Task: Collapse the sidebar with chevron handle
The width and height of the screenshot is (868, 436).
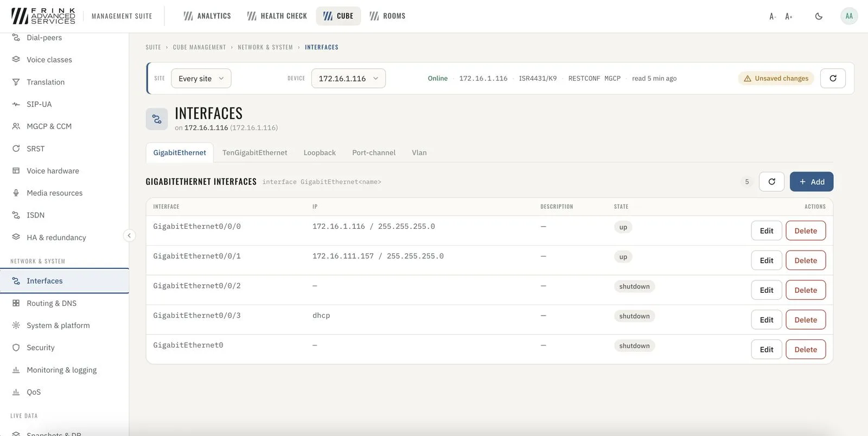Action: click(x=129, y=235)
